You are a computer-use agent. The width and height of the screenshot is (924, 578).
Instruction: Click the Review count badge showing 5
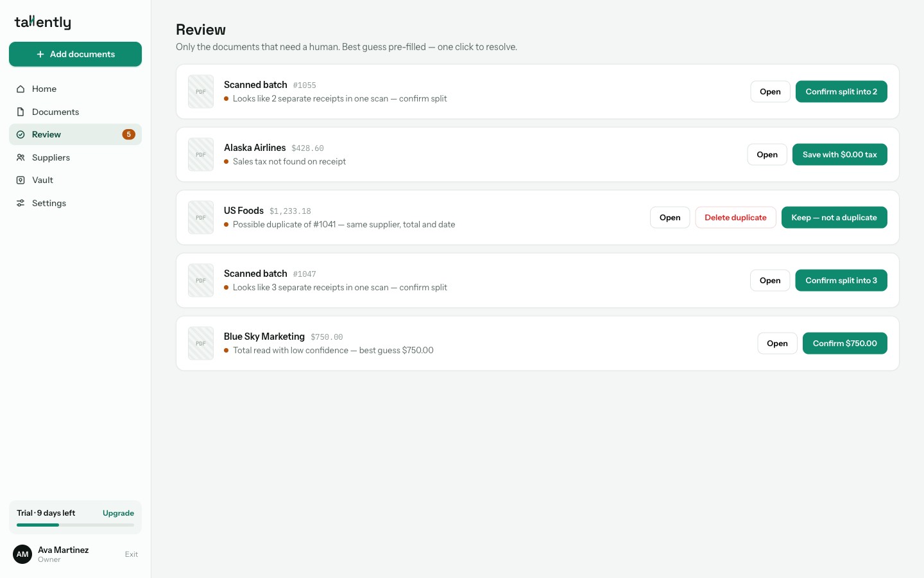[128, 134]
